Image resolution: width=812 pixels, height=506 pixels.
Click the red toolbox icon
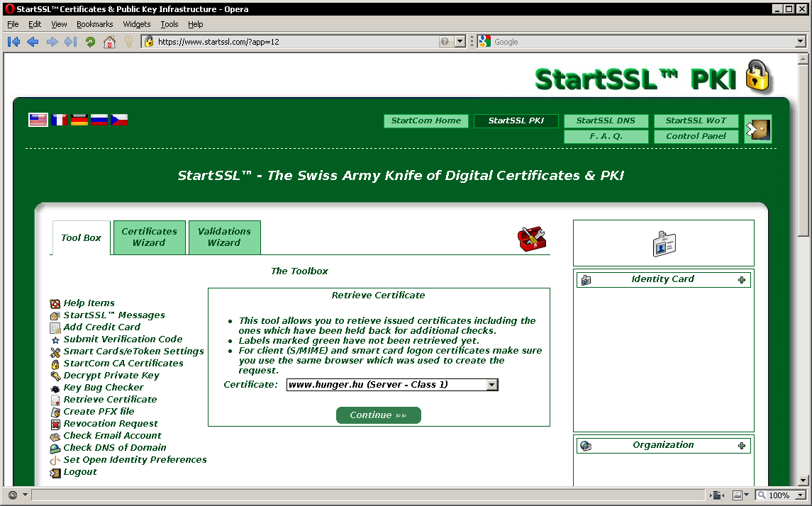click(x=532, y=239)
